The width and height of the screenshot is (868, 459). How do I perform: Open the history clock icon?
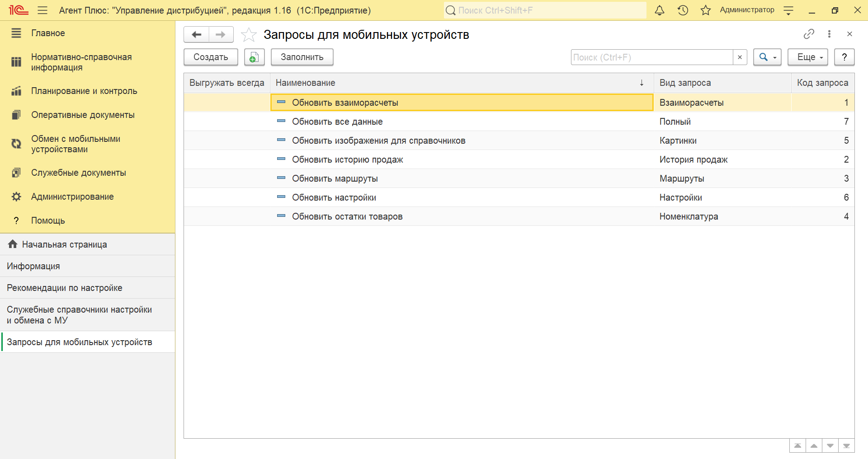tap(683, 10)
